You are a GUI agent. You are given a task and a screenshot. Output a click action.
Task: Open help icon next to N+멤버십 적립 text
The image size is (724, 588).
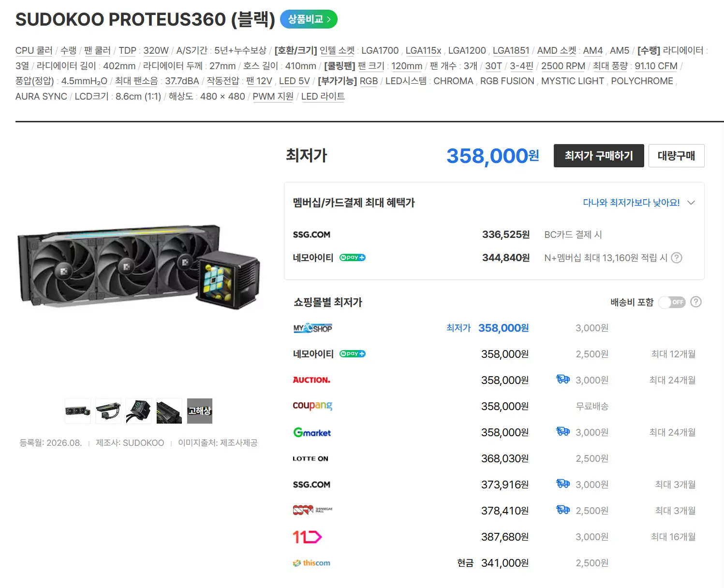coord(677,258)
